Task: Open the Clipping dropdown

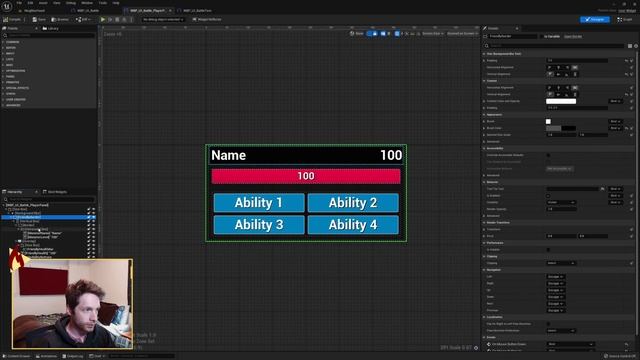Action: pyautogui.click(x=561, y=263)
